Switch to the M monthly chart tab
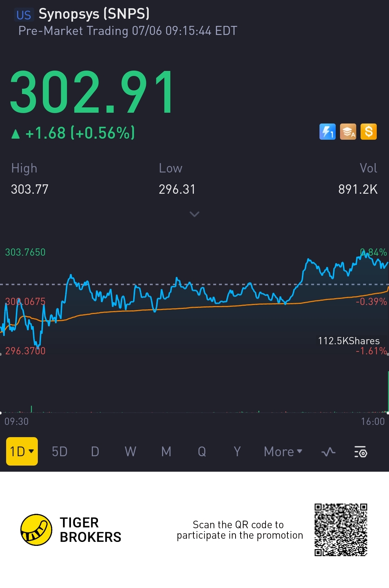389x588 pixels. [x=166, y=452]
